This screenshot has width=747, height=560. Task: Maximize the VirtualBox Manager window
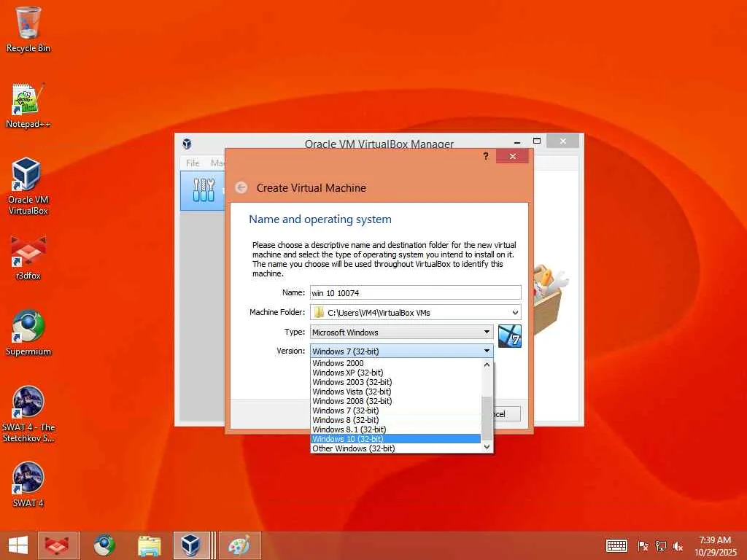(x=537, y=141)
